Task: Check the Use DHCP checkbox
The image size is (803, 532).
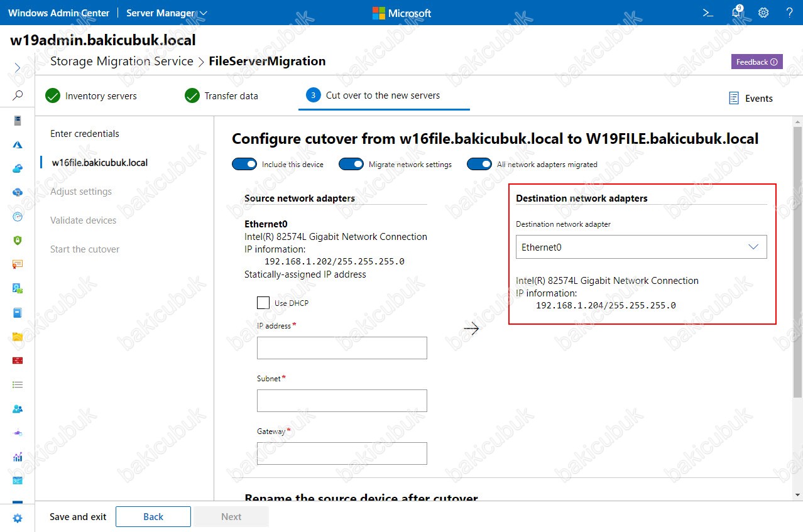Action: point(263,303)
